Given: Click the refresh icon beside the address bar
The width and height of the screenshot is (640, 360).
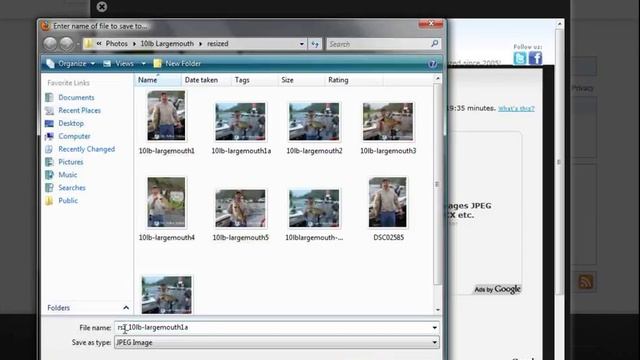Looking at the screenshot, I should click(315, 44).
